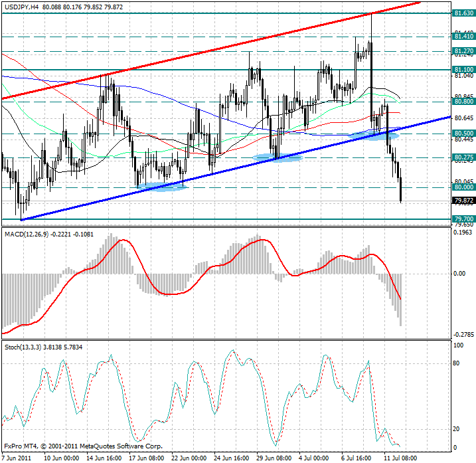Click the current price tag 79.872

pos(463,200)
